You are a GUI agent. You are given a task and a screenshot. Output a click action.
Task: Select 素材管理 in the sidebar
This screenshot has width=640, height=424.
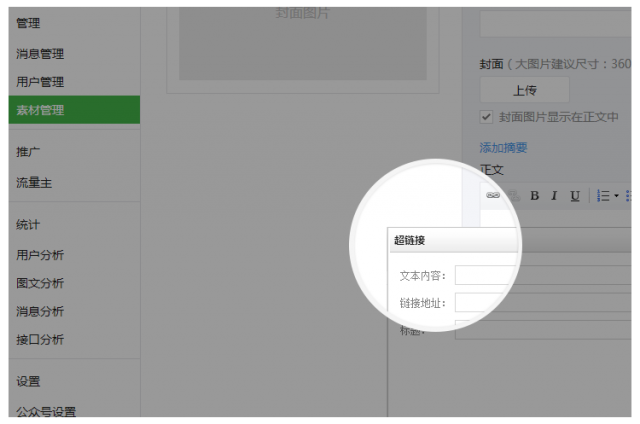tap(40, 110)
